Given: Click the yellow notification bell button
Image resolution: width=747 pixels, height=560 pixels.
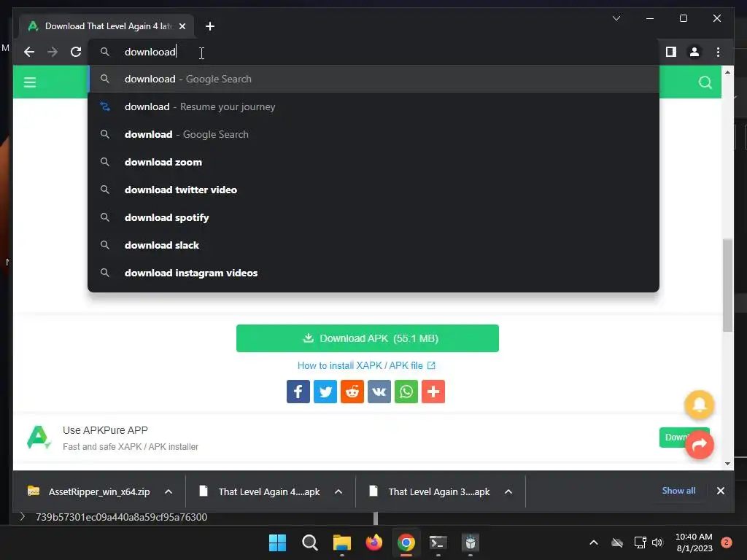Looking at the screenshot, I should click(x=699, y=405).
